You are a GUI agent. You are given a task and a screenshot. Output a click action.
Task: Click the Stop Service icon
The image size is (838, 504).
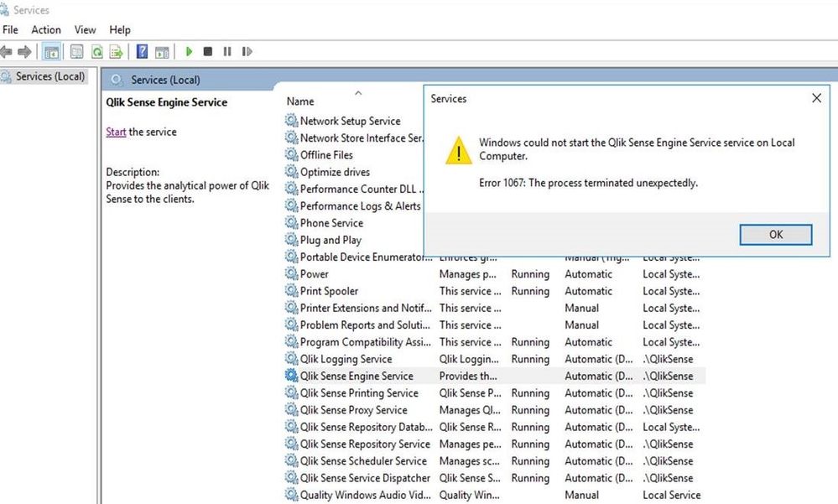click(207, 51)
